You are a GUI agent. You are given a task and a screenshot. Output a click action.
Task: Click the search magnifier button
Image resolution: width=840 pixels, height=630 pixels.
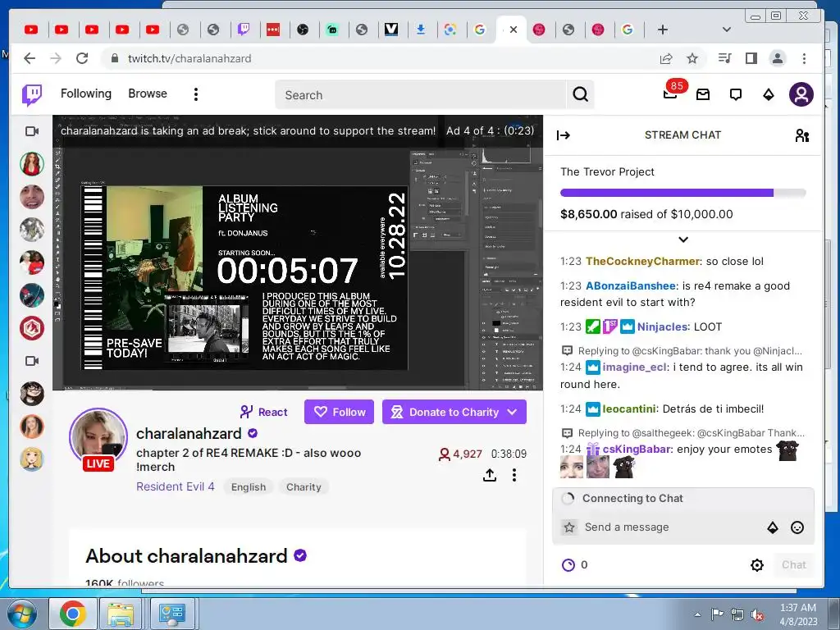[580, 95]
